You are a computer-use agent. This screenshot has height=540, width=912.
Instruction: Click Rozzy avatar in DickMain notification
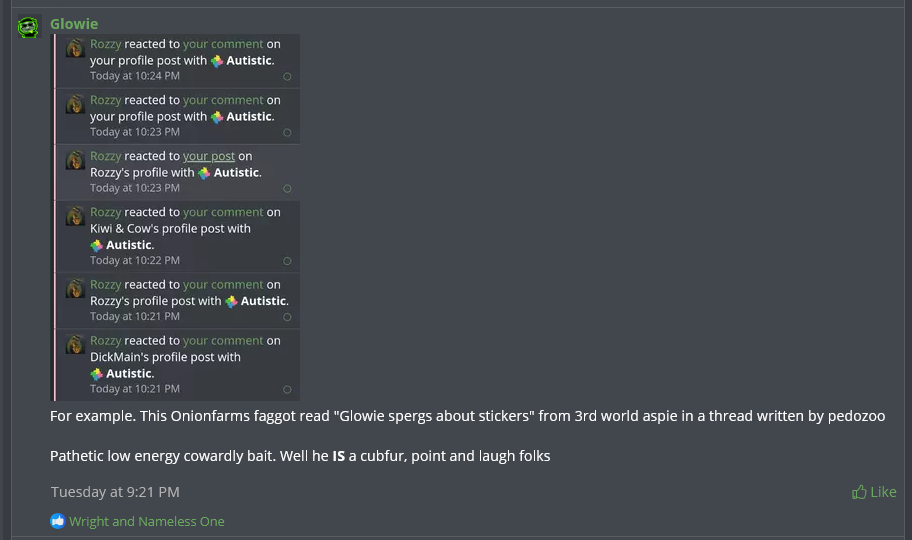pyautogui.click(x=75, y=344)
